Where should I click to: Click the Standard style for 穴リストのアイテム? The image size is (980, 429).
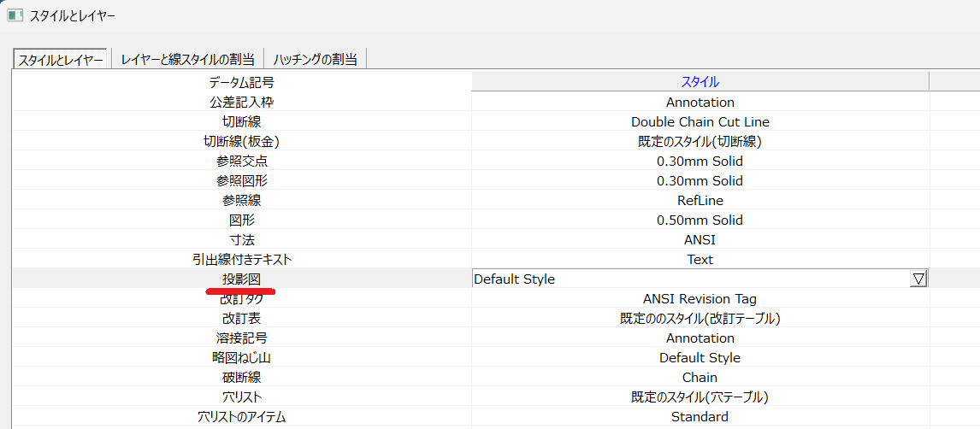click(700, 417)
